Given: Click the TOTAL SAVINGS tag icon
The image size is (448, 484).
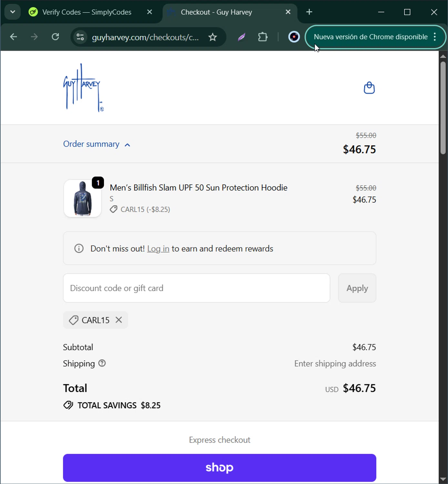Looking at the screenshot, I should tap(68, 405).
